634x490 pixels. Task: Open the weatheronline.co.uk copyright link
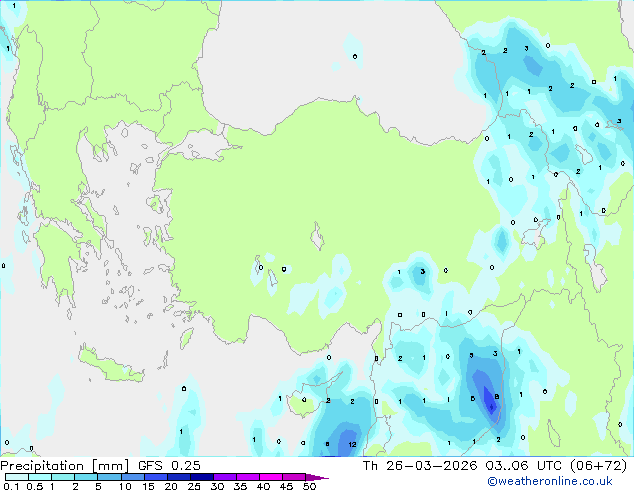[550, 481]
